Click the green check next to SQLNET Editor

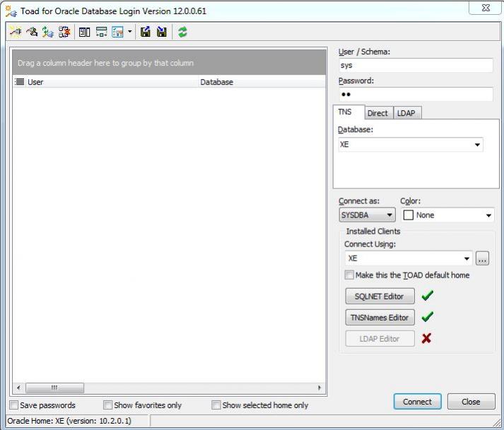click(x=427, y=295)
